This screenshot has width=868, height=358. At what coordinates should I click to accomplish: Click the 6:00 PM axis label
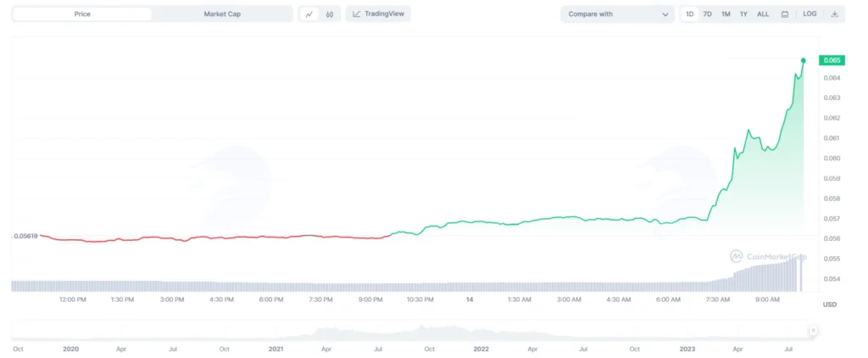point(271,299)
